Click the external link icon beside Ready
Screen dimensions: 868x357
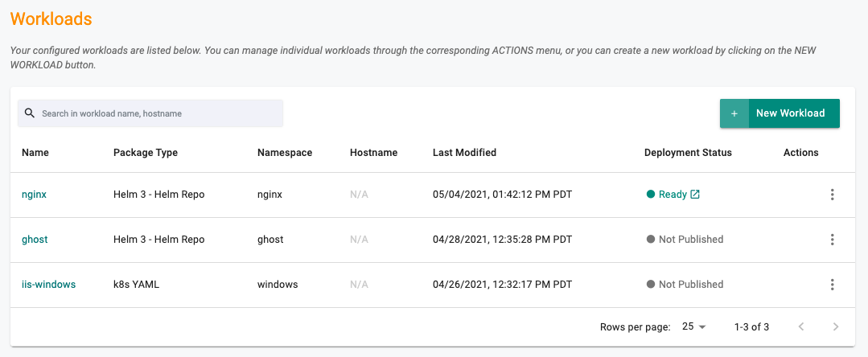(x=695, y=195)
